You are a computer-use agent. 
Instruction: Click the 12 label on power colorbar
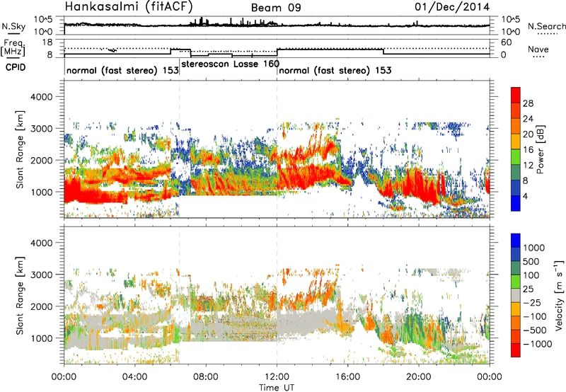click(x=528, y=166)
